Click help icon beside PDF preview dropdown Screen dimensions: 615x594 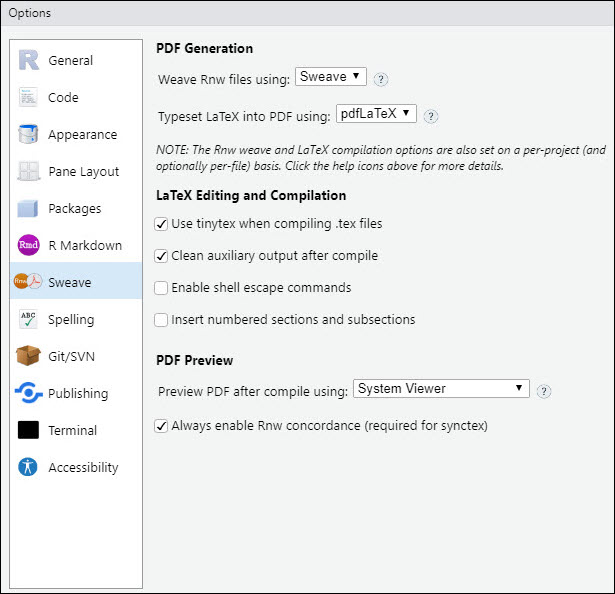(x=545, y=390)
